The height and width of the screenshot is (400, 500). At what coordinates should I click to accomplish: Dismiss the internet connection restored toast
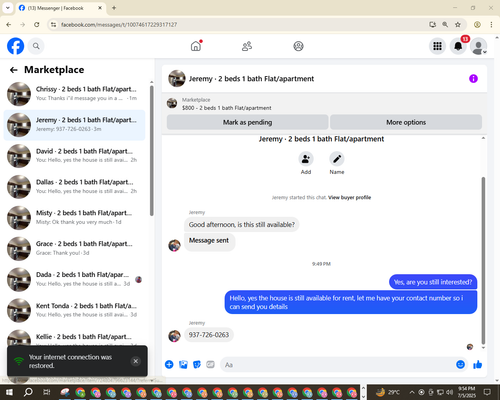pos(136,361)
